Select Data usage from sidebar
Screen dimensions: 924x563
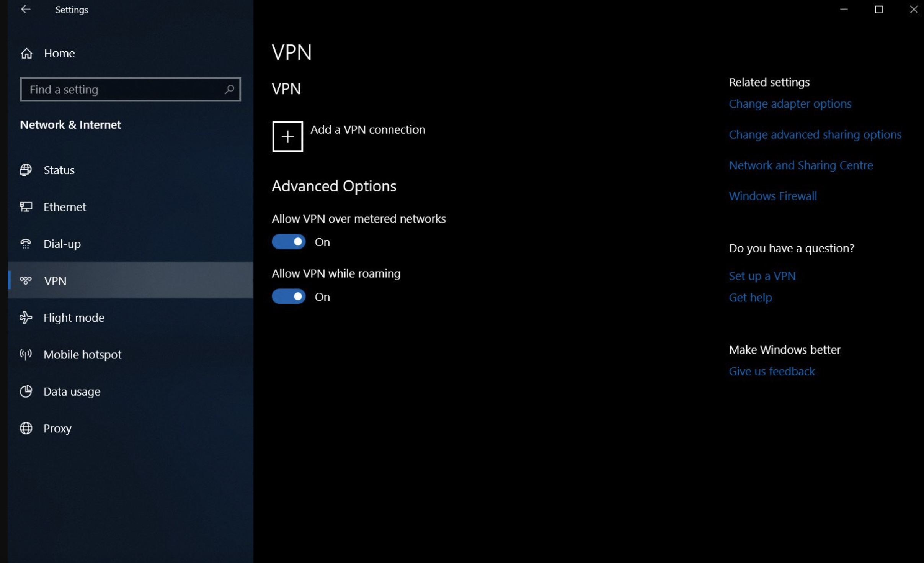[72, 391]
